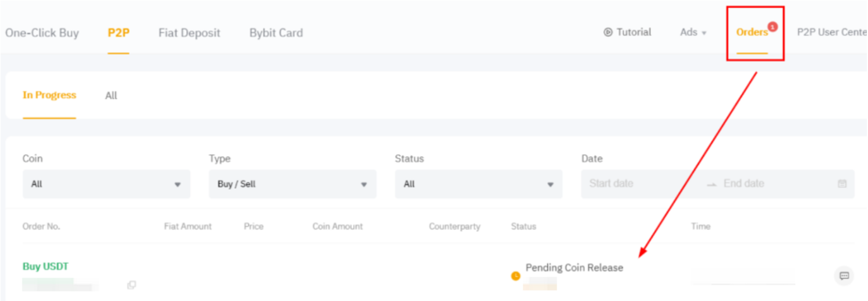The height and width of the screenshot is (301, 868).
Task: Open the Status filter dropdown
Action: click(478, 184)
